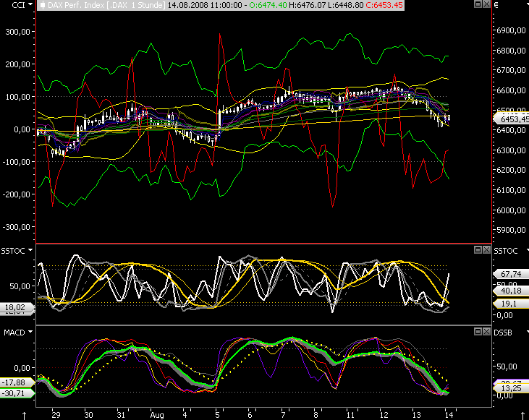Click the 6000,00 price axis label
The image size is (529, 420).
click(x=511, y=210)
